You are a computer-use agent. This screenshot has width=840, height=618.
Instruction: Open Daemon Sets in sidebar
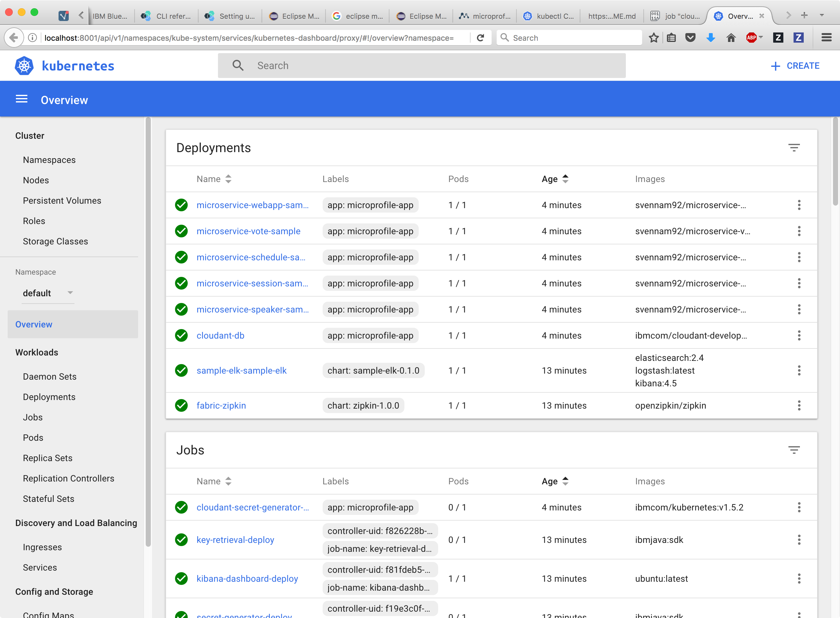(x=49, y=377)
